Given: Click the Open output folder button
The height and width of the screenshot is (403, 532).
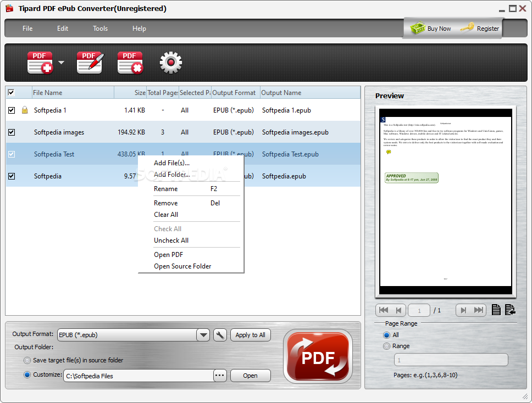Looking at the screenshot, I should (x=251, y=376).
